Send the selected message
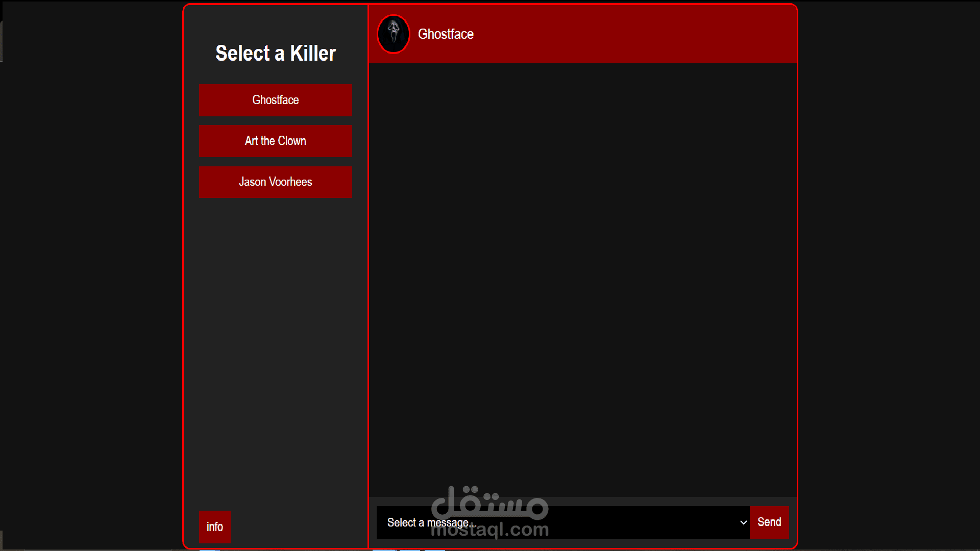 point(769,522)
